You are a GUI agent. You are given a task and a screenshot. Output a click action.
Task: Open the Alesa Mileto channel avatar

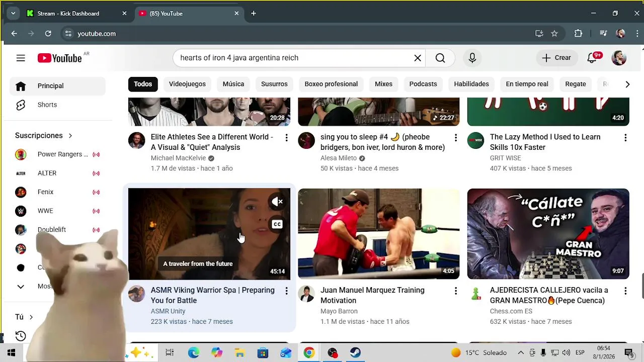[306, 141]
